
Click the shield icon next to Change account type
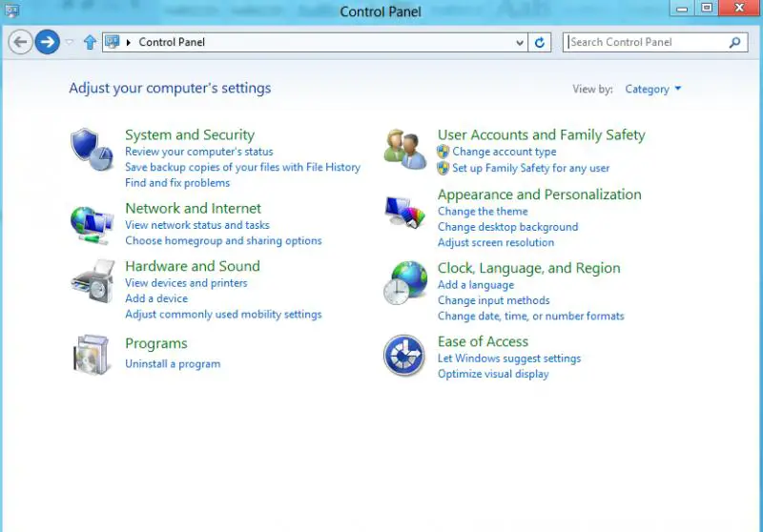(x=443, y=152)
